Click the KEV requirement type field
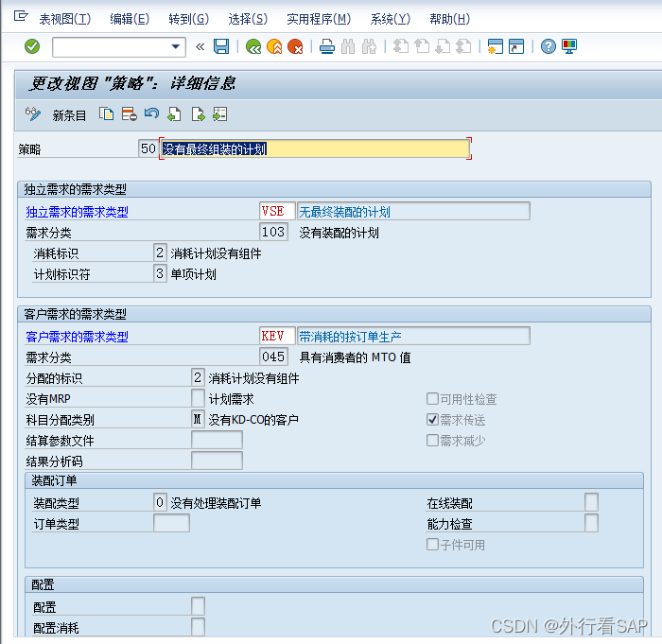The height and width of the screenshot is (644, 662). (x=277, y=336)
